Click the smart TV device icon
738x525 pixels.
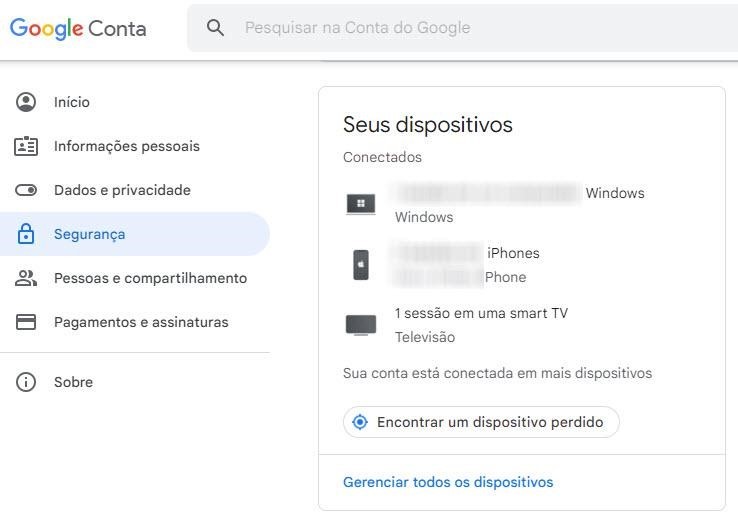(x=361, y=325)
